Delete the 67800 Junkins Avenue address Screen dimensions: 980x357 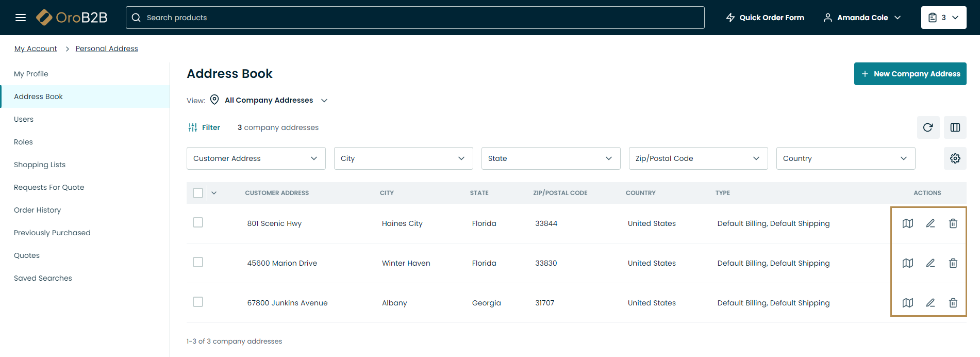coord(953,303)
